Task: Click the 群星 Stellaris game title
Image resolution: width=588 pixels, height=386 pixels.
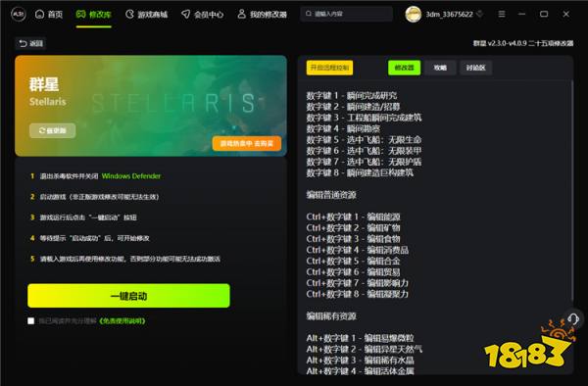Action: pos(44,84)
